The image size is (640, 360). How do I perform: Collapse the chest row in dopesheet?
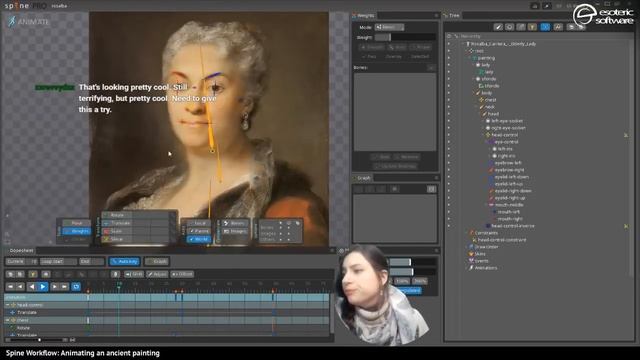(7, 320)
